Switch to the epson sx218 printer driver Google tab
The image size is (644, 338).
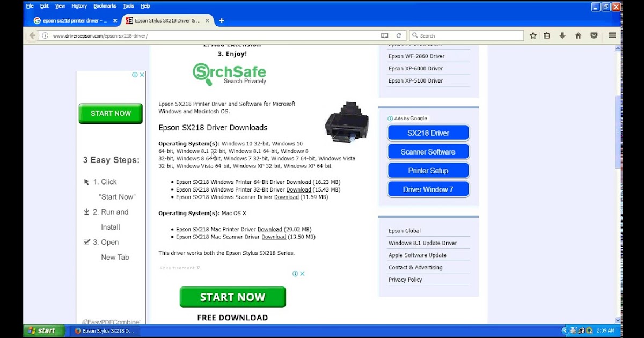tap(75, 20)
